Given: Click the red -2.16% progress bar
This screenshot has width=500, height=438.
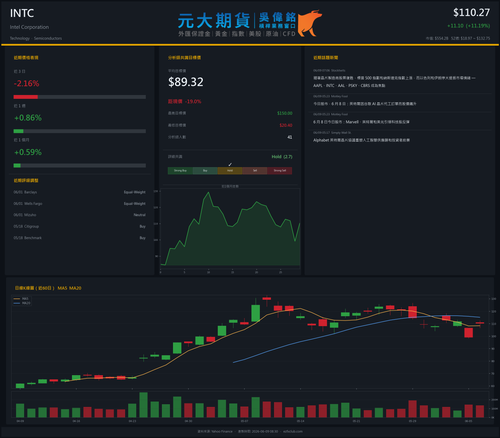Looking at the screenshot, I should click(x=80, y=97).
